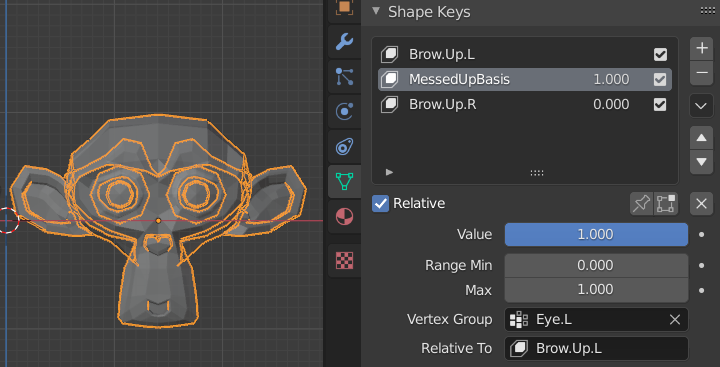
Task: Click the monkey mesh origin point
Action: click(158, 221)
